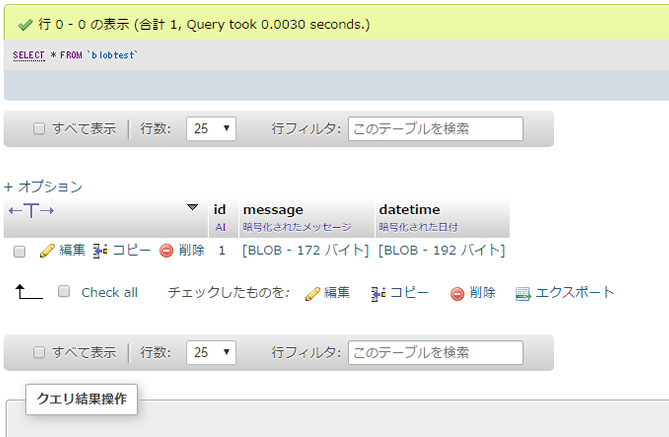Click the ←T→ full texts toggle
Screen dimensions: 669x437
tap(31, 210)
